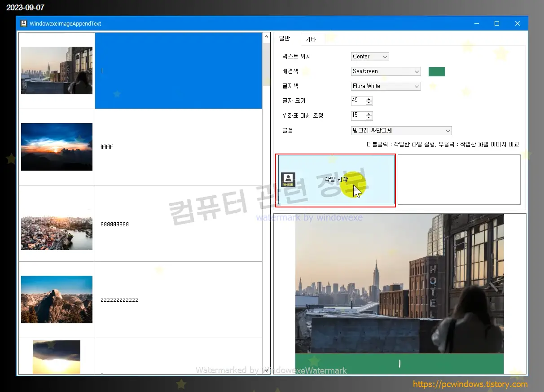Viewport: 544px width, 392px height.
Task: Click the 작업 시작 button
Action: (x=336, y=180)
